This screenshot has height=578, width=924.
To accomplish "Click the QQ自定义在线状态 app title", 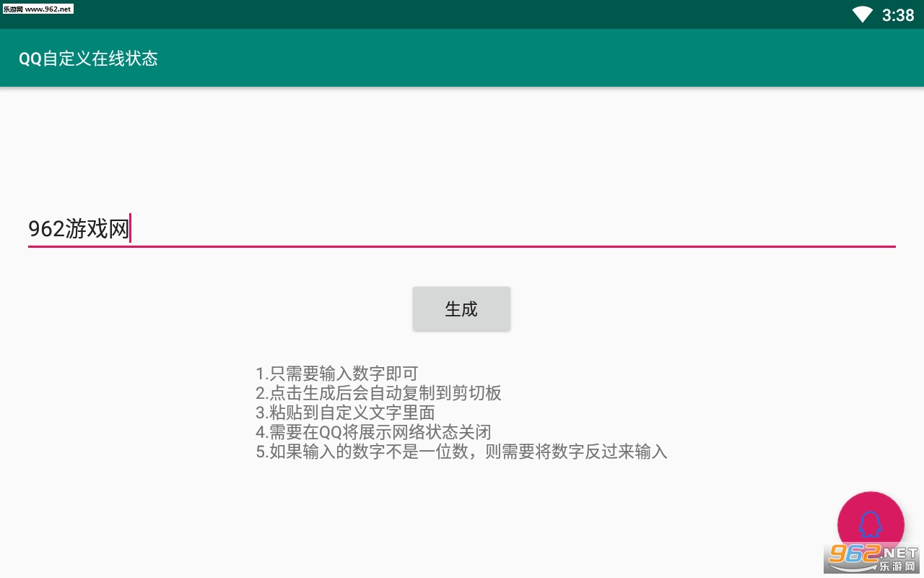I will [x=88, y=59].
